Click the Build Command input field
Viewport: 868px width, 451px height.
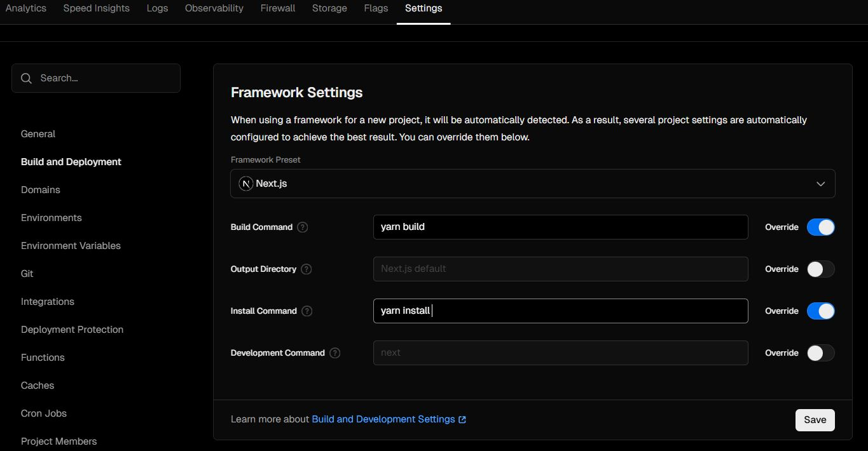[560, 227]
